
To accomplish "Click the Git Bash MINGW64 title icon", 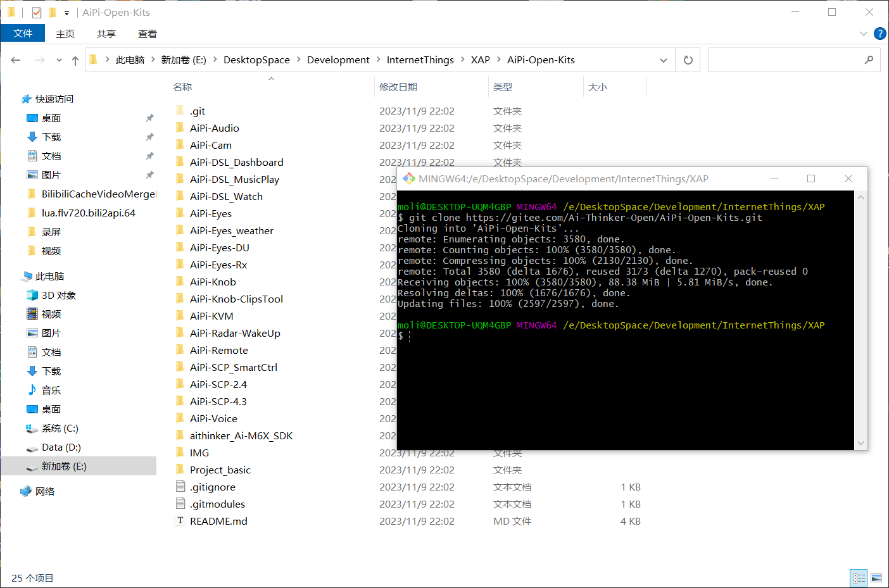I will pos(409,178).
